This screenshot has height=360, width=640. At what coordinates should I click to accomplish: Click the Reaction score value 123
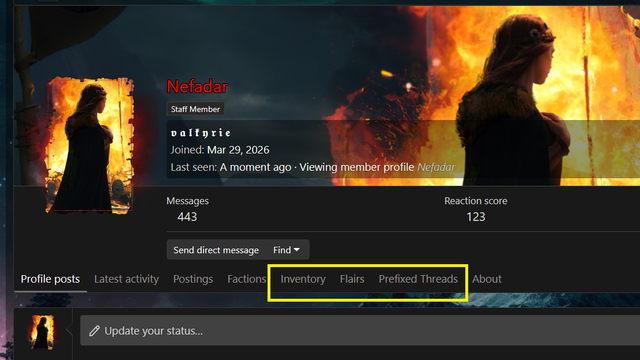(x=476, y=217)
